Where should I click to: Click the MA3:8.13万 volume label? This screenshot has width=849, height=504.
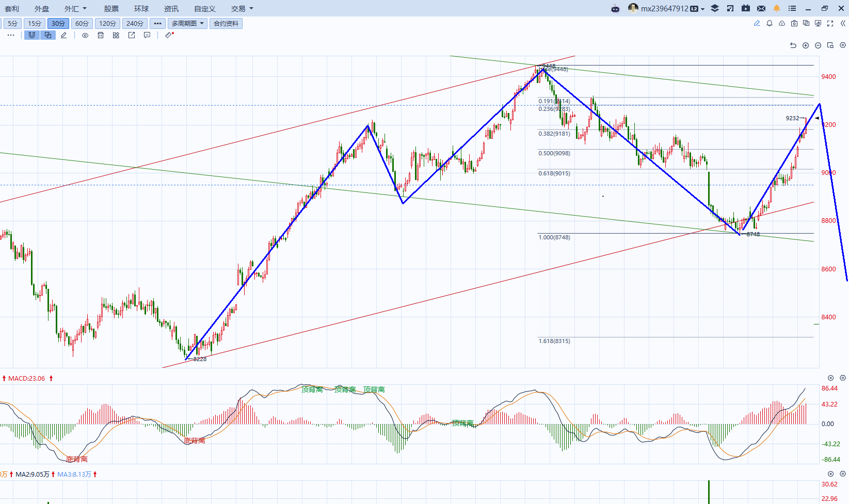pos(74,474)
